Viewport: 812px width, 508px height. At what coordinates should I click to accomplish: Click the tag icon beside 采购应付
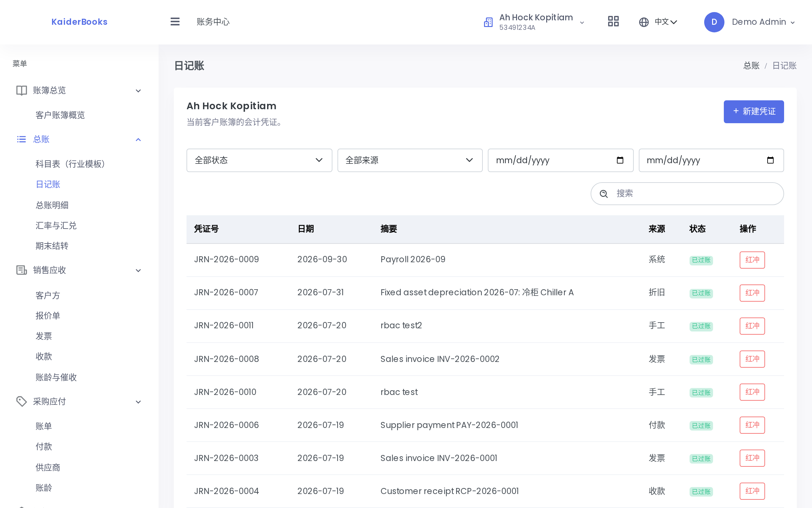click(22, 402)
